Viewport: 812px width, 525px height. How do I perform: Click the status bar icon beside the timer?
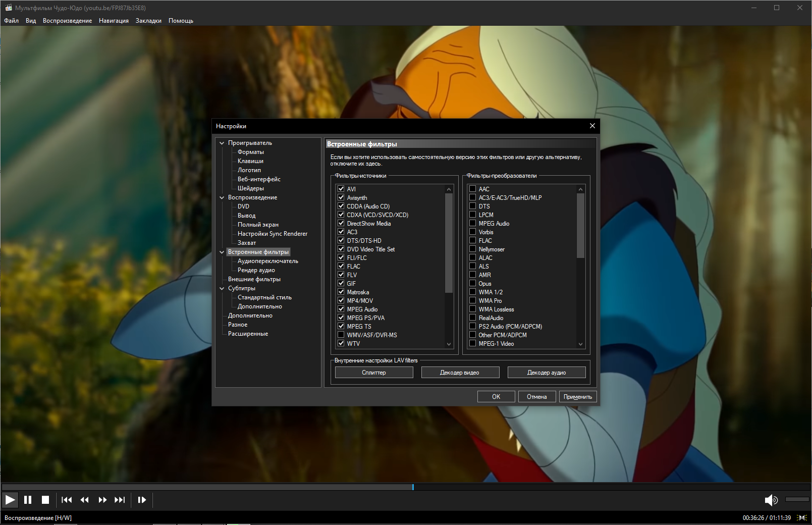pos(802,517)
